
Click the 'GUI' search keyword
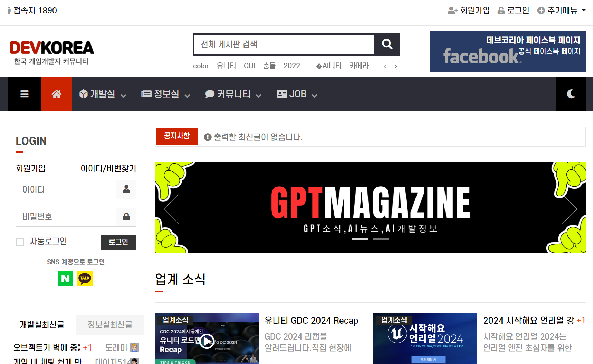click(x=249, y=66)
